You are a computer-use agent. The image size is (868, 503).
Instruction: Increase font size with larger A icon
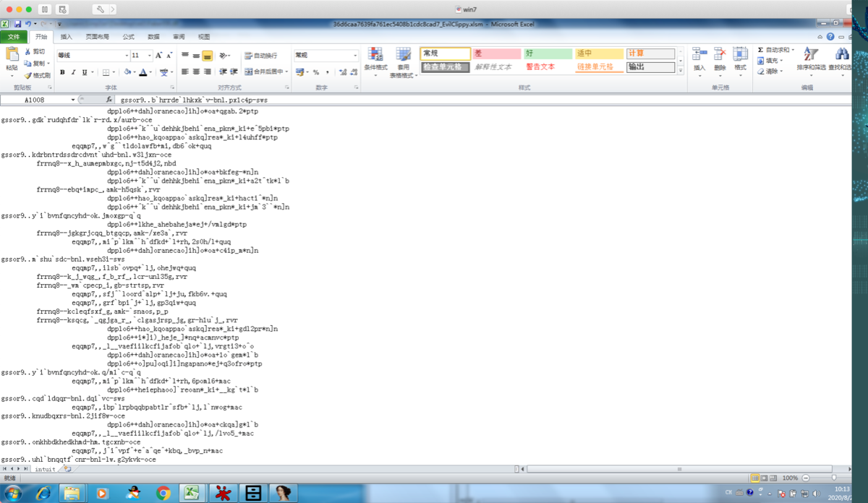(x=159, y=56)
